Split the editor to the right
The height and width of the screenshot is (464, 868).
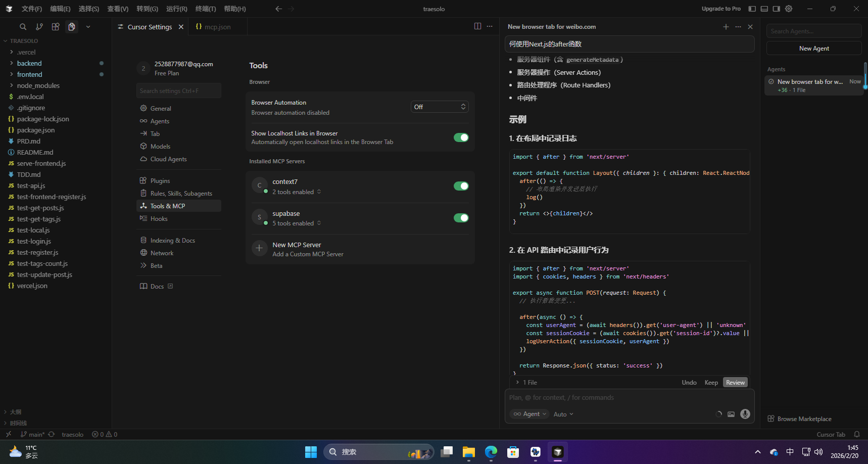[x=477, y=26]
